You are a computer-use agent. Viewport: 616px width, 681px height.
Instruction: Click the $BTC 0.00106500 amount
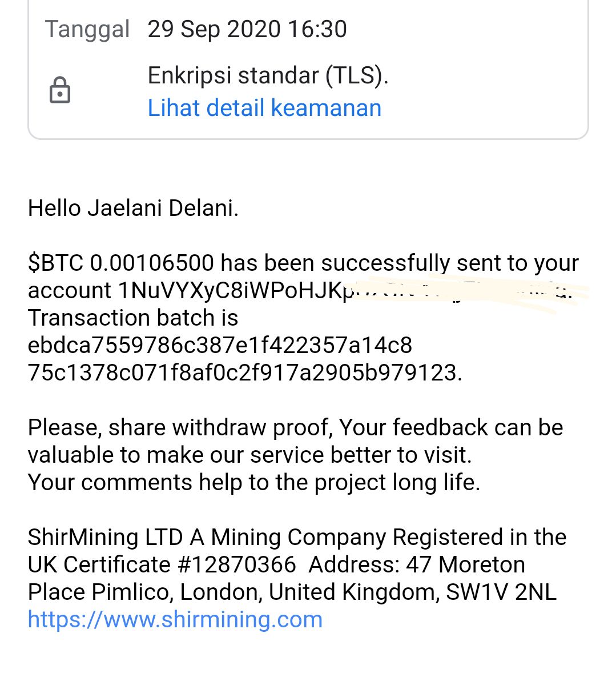[x=121, y=263]
